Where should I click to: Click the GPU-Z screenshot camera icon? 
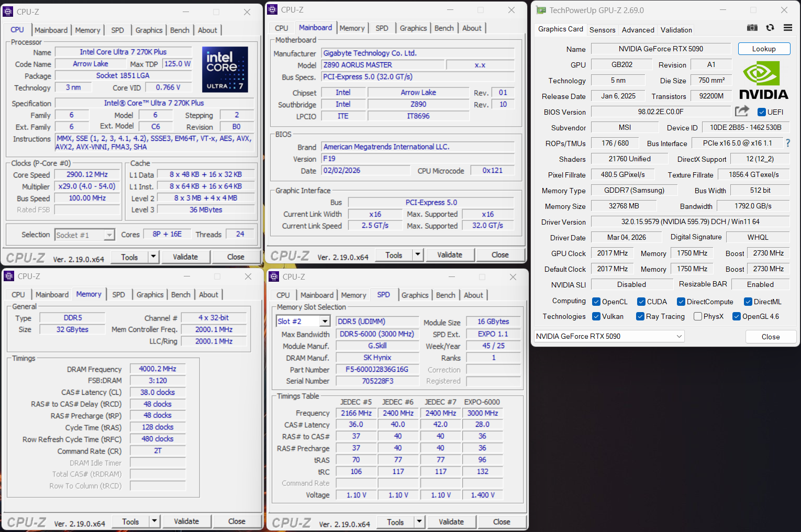pos(752,28)
